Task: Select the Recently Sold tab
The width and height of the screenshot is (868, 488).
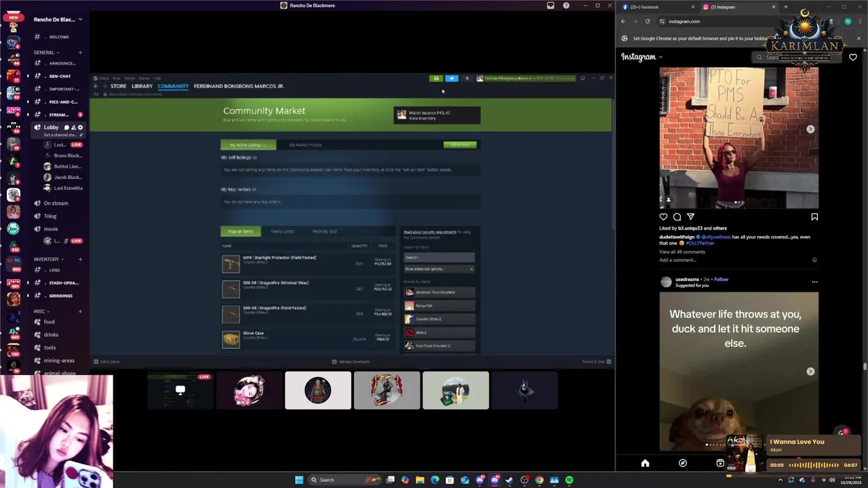Action: coord(324,231)
